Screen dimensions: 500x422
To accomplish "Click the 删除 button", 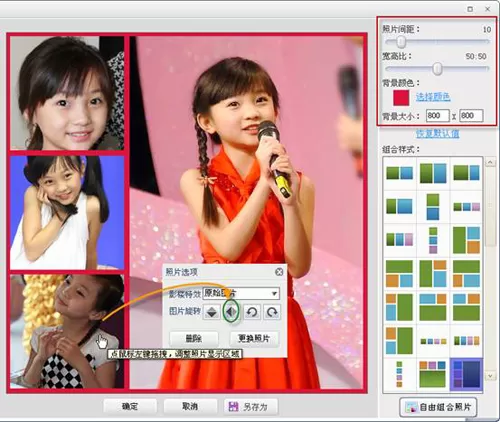I will [x=194, y=339].
